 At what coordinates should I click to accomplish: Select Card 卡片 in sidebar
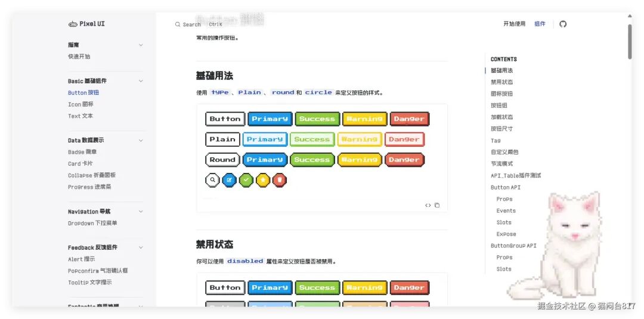pos(80,163)
